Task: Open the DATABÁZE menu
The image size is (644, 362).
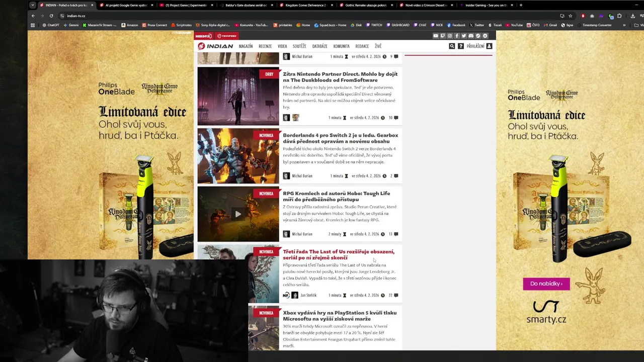Action: tap(319, 46)
